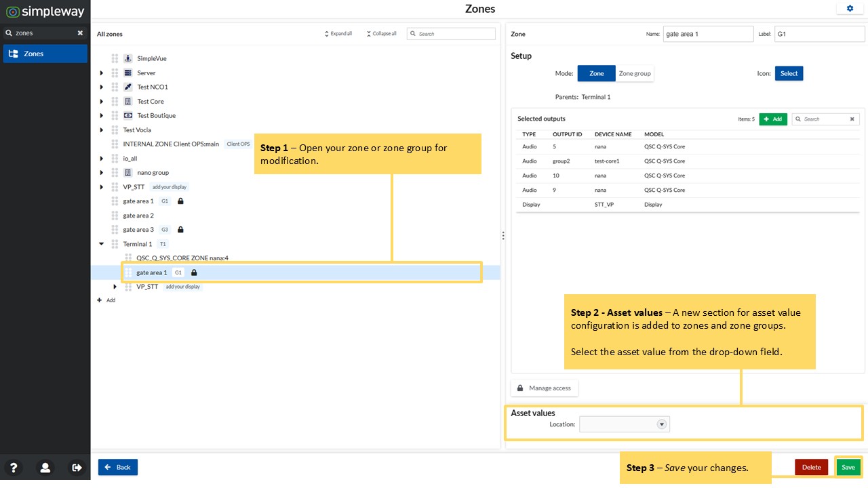Click drag handle icon next to Test Vocia
Screen dimensions: 868x488
coord(115,129)
